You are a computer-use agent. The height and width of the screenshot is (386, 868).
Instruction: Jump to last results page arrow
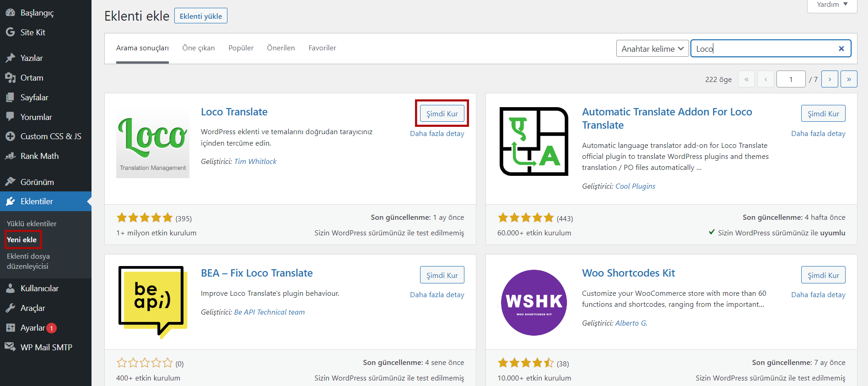point(849,79)
